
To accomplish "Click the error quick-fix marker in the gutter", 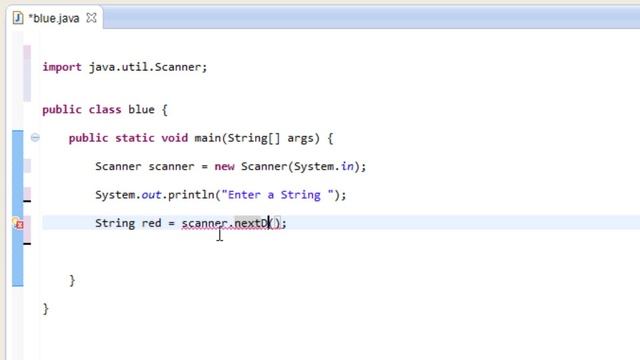I will (x=18, y=223).
